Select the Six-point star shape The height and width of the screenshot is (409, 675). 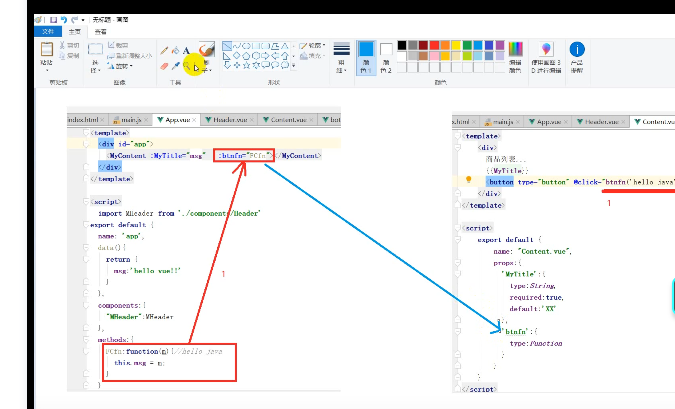pyautogui.click(x=256, y=65)
